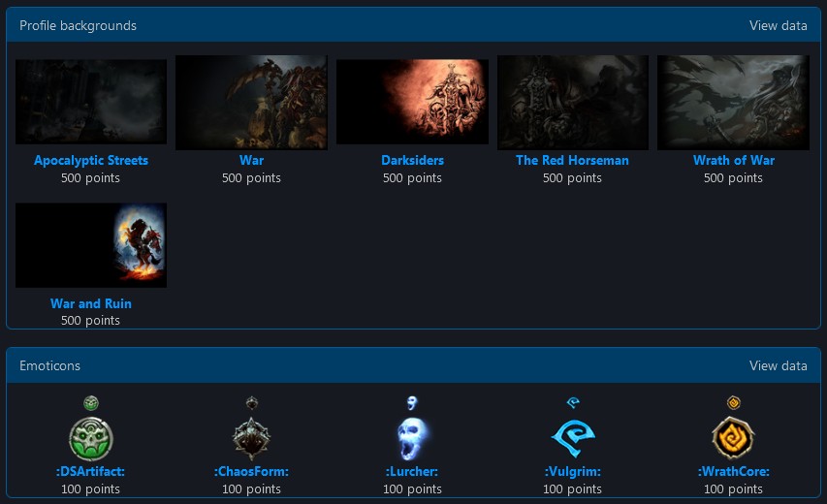Open The Red Horseman background thumbnail

tap(573, 103)
